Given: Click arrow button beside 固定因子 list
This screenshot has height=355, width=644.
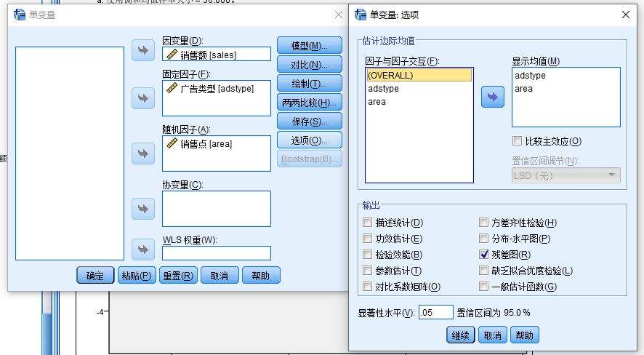Looking at the screenshot, I should (x=143, y=98).
